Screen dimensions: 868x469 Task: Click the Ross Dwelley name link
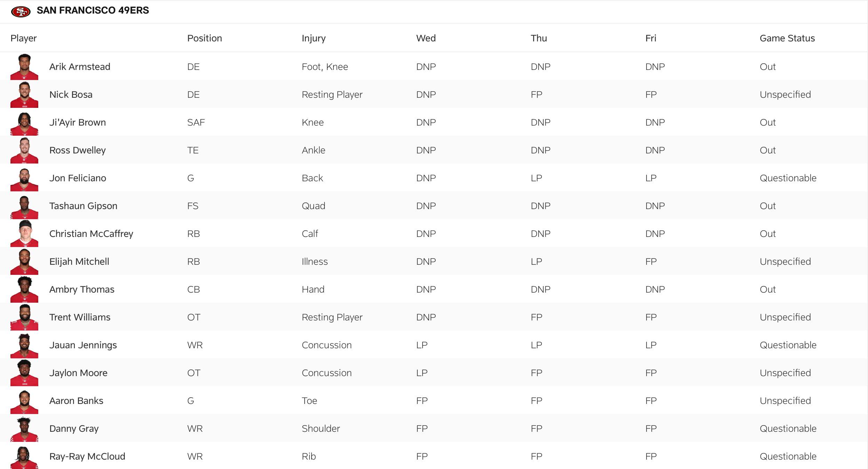click(78, 150)
